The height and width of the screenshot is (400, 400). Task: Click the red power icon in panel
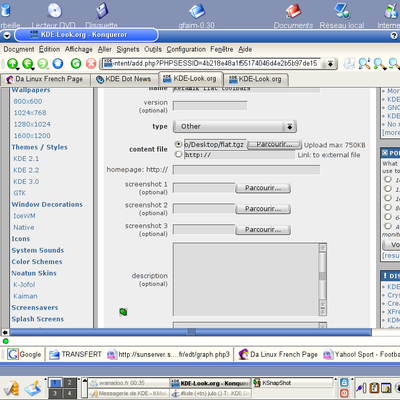pyautogui.click(x=344, y=393)
